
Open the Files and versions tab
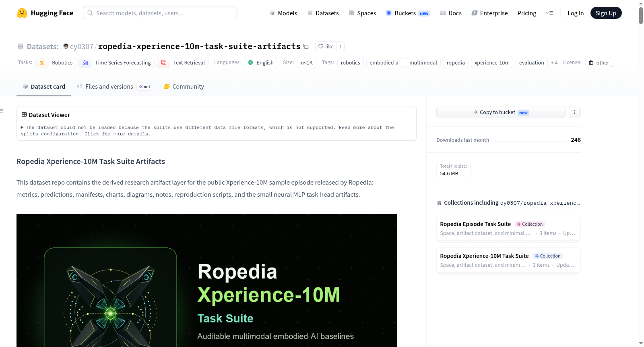pos(114,86)
